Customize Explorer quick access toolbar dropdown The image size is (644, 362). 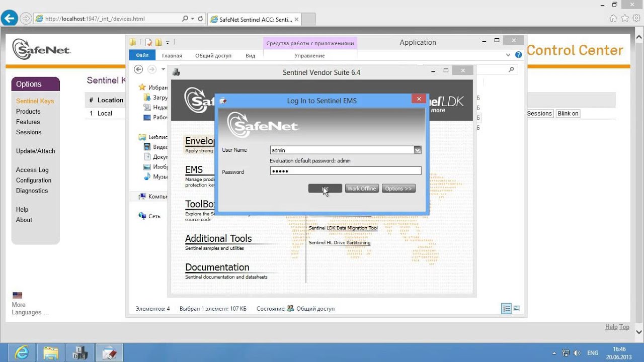click(x=168, y=42)
